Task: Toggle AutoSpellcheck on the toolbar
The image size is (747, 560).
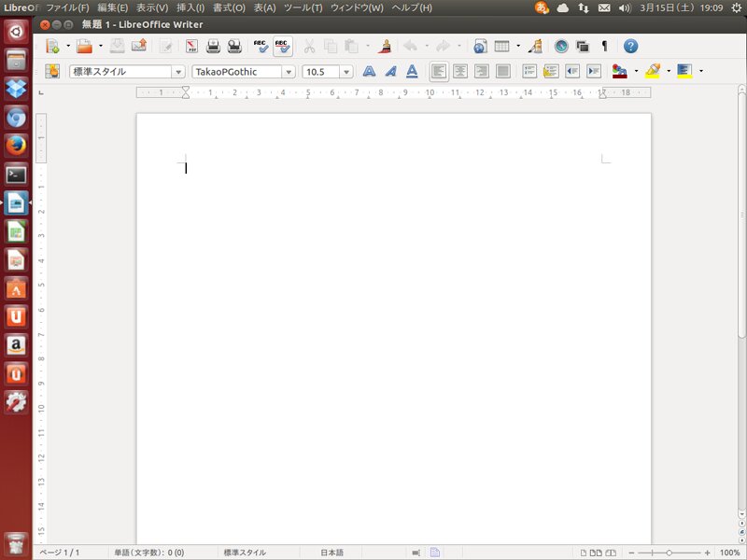Action: click(x=283, y=46)
